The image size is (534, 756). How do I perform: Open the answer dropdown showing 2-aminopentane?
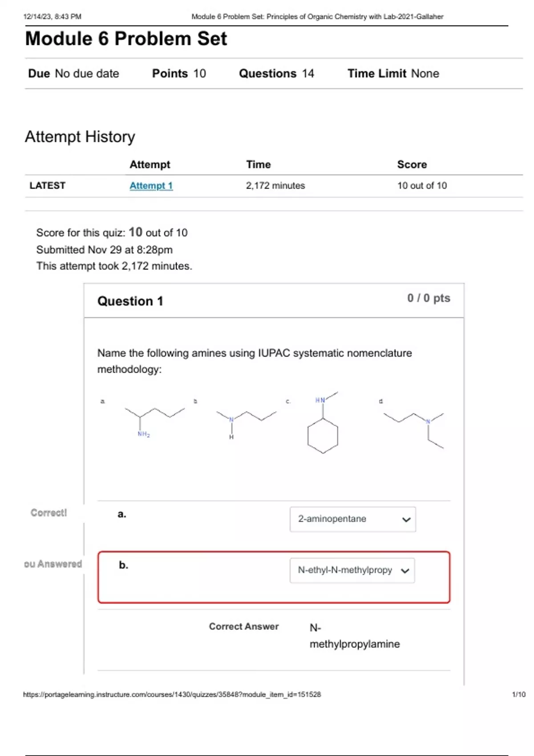354,519
